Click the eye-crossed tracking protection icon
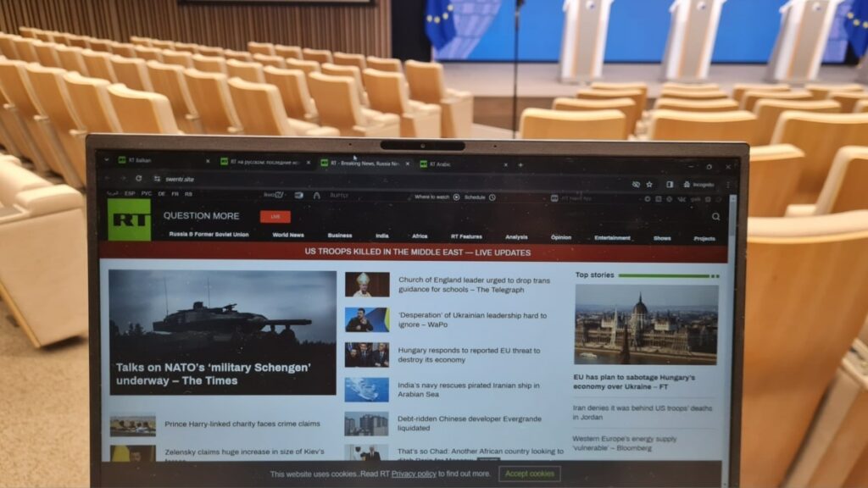Viewport: 868px width, 488px height. (635, 184)
